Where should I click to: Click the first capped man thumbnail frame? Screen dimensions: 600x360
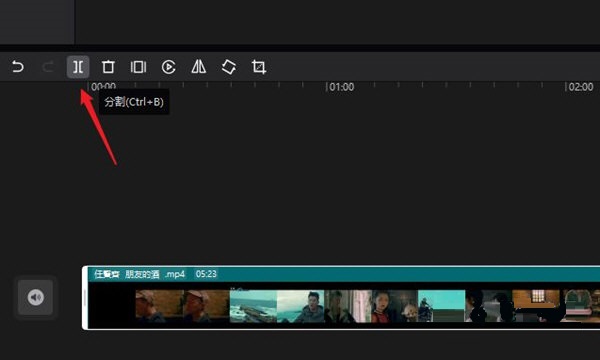point(159,306)
